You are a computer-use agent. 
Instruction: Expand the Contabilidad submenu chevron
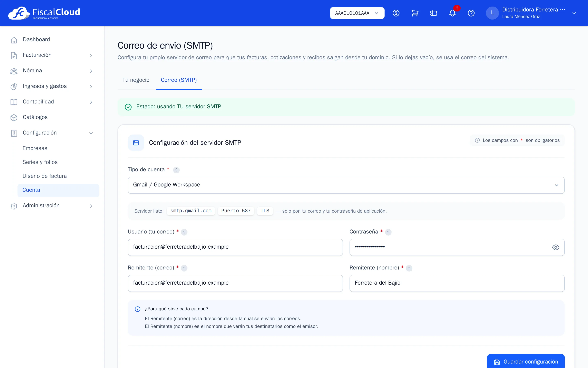(91, 102)
